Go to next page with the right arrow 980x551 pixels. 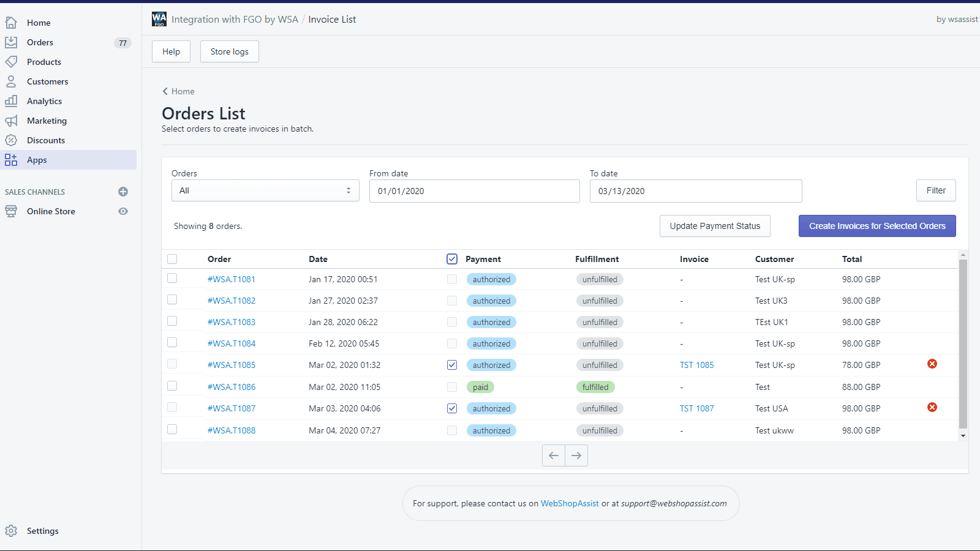coord(576,455)
